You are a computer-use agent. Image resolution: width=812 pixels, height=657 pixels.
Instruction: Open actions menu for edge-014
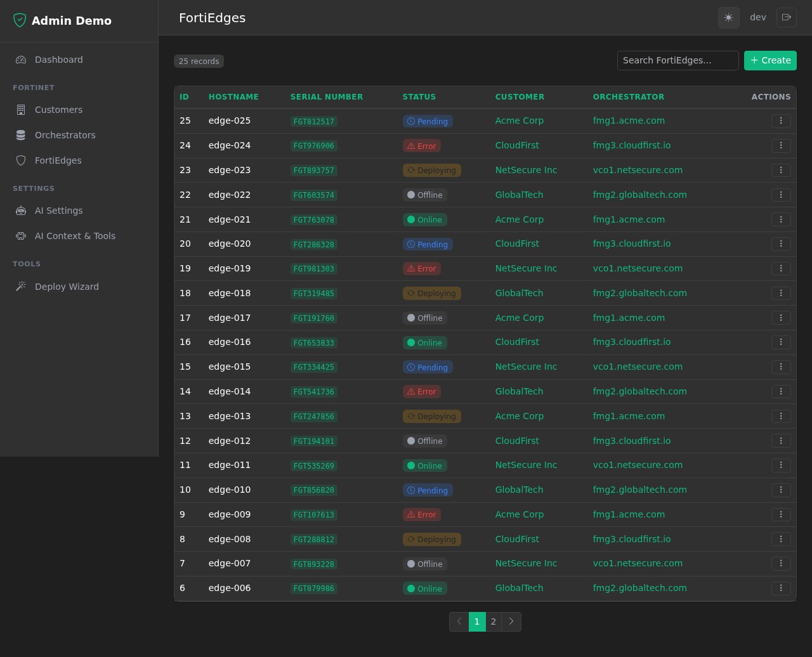coord(781,391)
